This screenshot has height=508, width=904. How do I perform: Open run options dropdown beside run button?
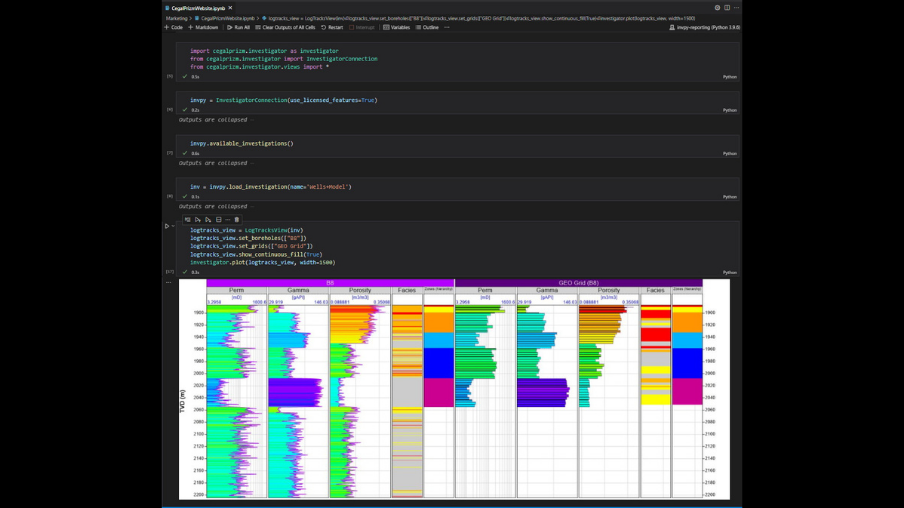(172, 226)
